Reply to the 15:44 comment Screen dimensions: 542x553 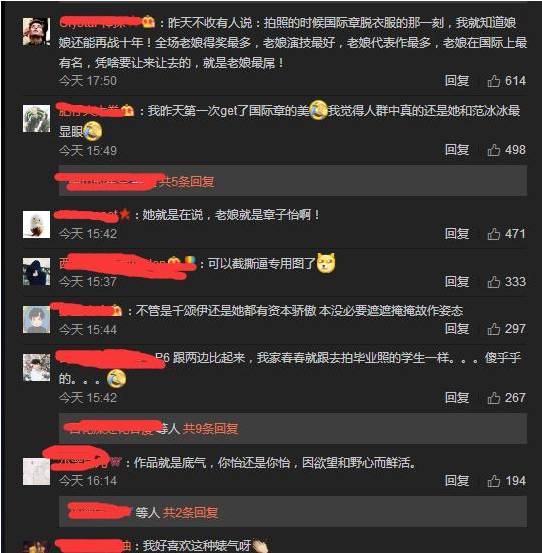coord(457,329)
